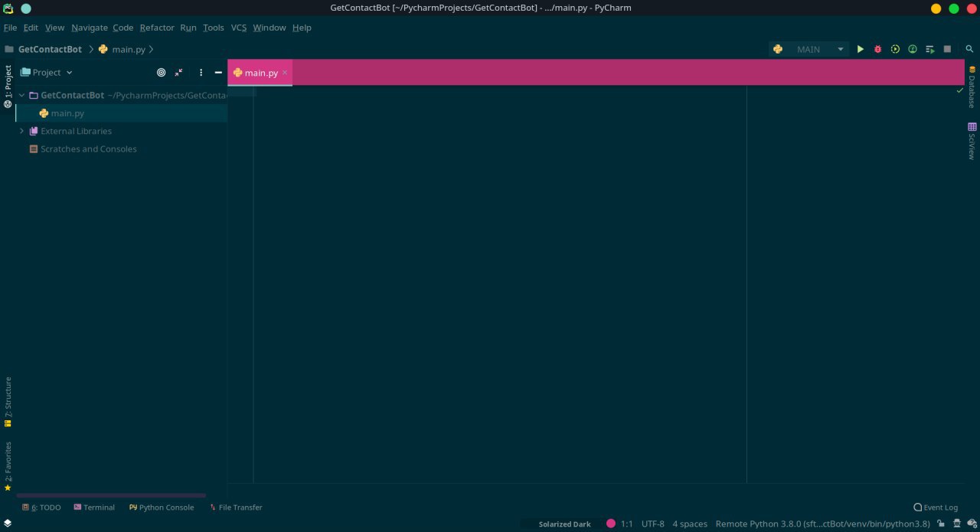Click the green inspection checkmark in the editor
The image size is (980, 532).
[x=960, y=90]
